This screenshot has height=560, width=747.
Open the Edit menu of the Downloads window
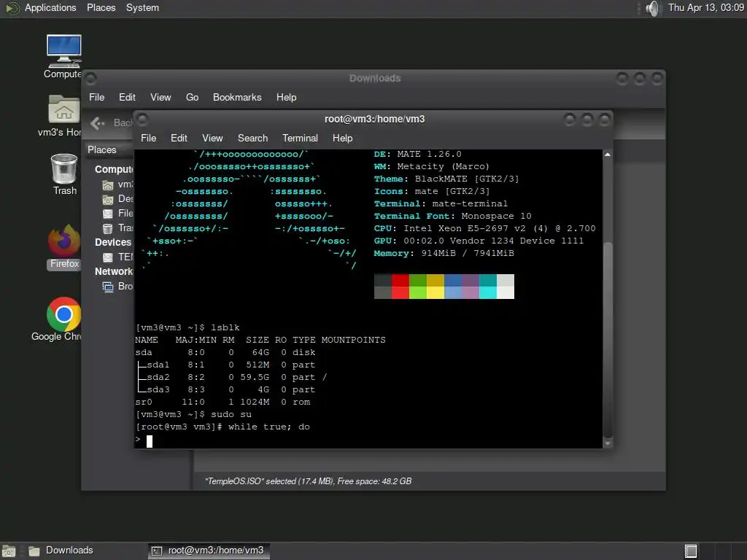click(127, 97)
